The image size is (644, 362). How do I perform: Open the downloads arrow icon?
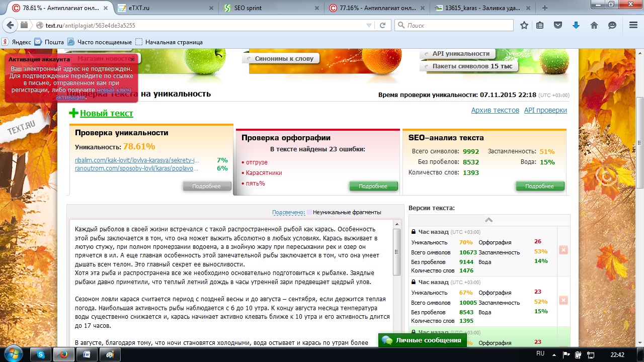tap(576, 25)
